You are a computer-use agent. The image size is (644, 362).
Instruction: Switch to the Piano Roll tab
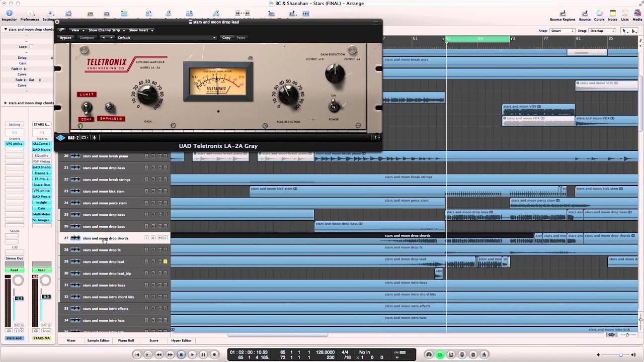pos(125,340)
